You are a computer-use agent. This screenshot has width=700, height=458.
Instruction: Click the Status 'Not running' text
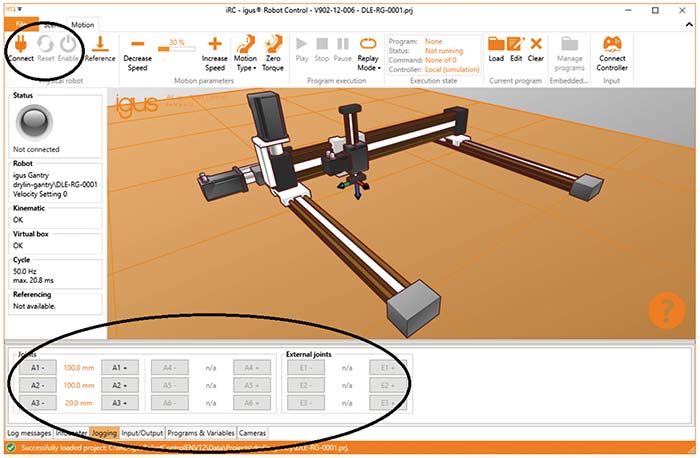(x=444, y=51)
